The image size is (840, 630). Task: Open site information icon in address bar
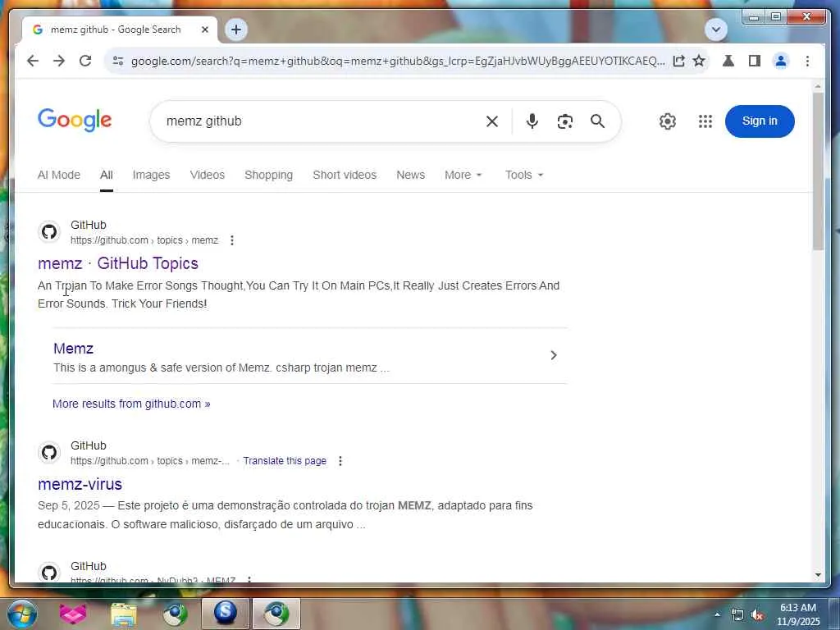point(118,61)
